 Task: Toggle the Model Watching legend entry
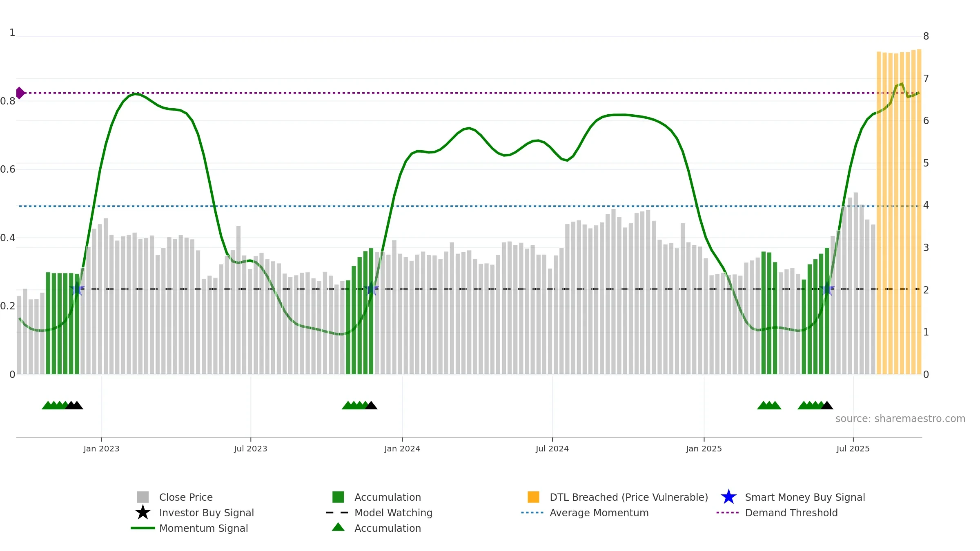(x=379, y=513)
